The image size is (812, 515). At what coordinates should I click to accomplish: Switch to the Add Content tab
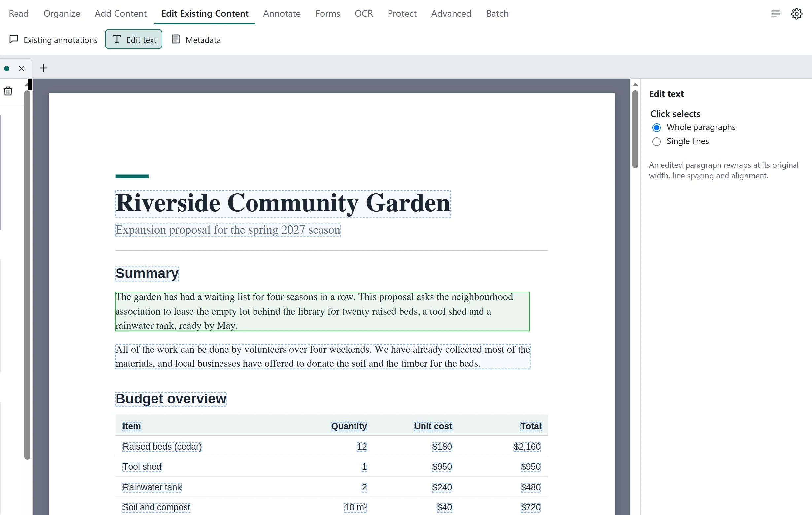point(121,14)
